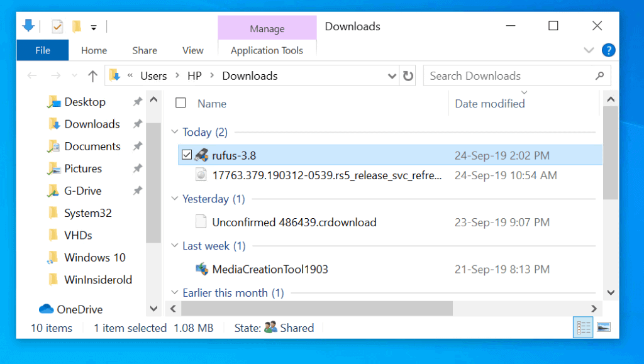Open the WinInsiderold folder in sidebar
Viewport: 644px width, 364px height.
(97, 280)
